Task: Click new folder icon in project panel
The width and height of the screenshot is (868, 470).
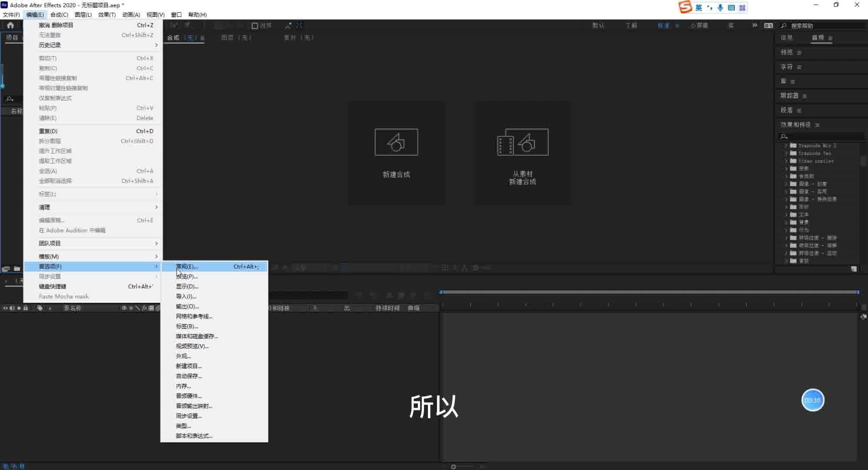Action: coord(17,269)
